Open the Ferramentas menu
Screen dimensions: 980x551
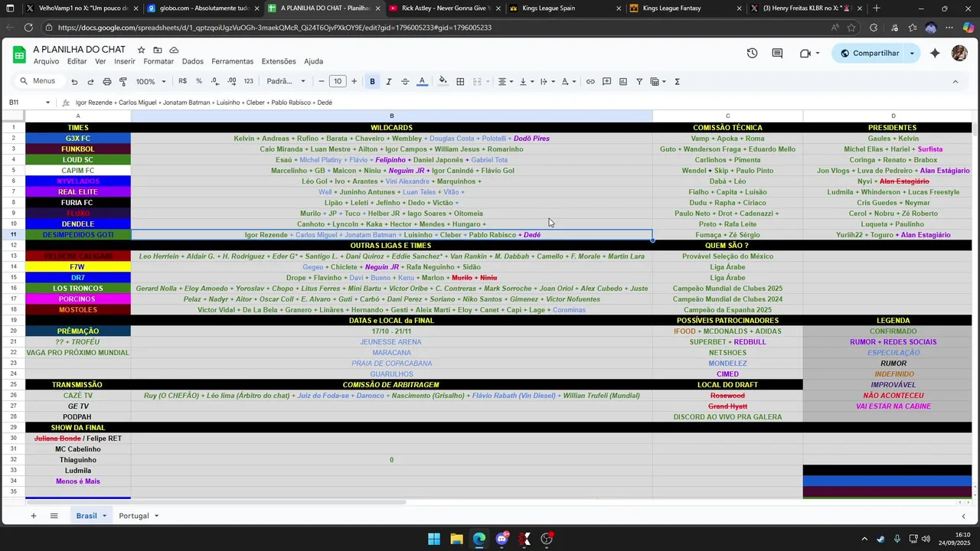[232, 61]
